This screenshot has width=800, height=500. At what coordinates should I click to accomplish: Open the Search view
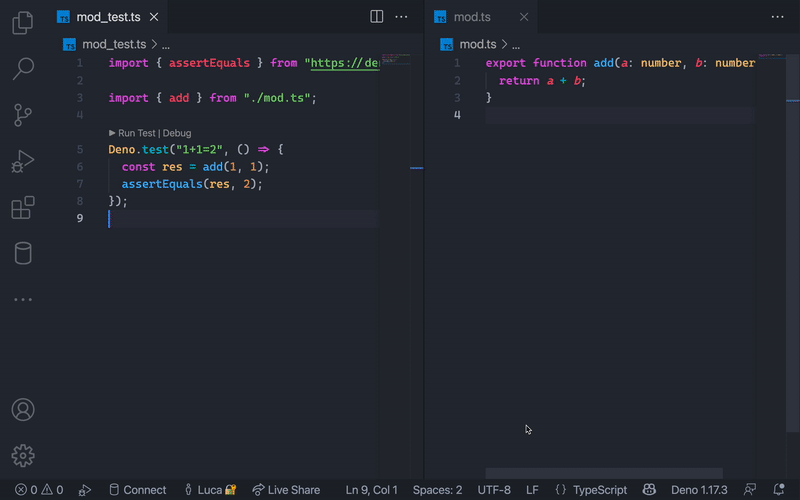[x=22, y=69]
